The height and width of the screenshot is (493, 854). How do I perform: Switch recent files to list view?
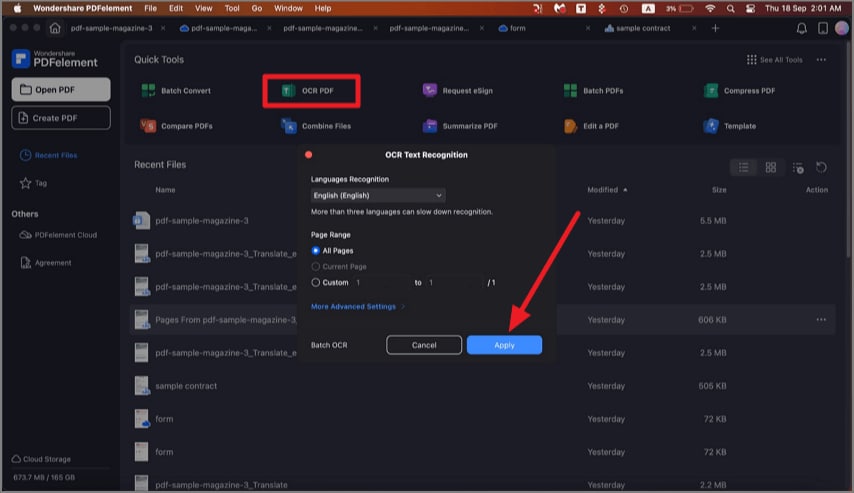(x=743, y=167)
